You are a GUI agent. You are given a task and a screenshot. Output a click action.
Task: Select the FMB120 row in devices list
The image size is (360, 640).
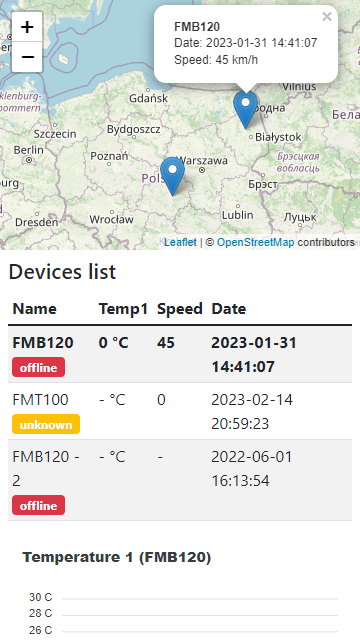pos(180,354)
